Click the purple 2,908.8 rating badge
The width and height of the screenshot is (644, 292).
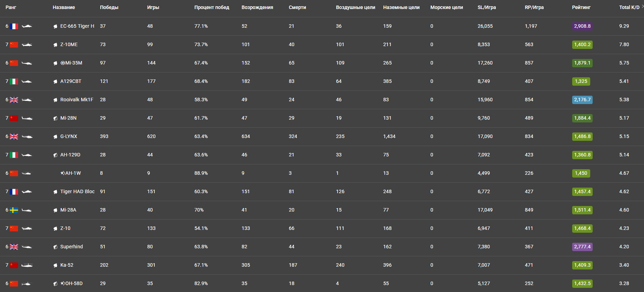click(582, 26)
